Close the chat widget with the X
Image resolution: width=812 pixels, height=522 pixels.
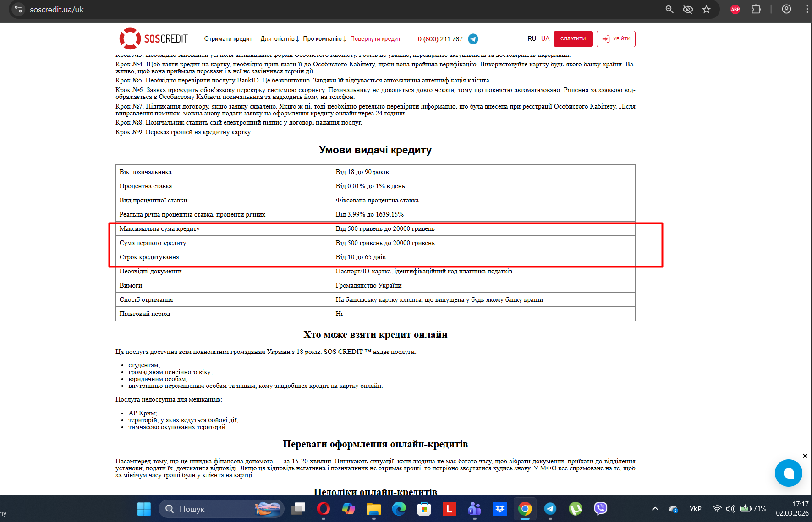click(805, 456)
